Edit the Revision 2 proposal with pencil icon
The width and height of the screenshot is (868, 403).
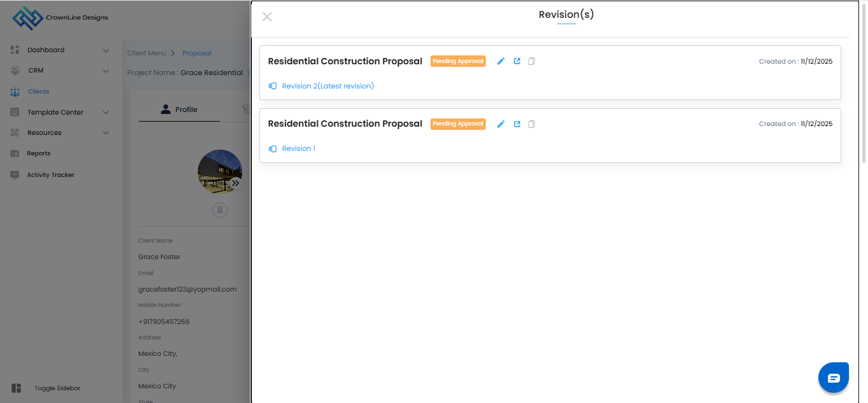tap(501, 61)
